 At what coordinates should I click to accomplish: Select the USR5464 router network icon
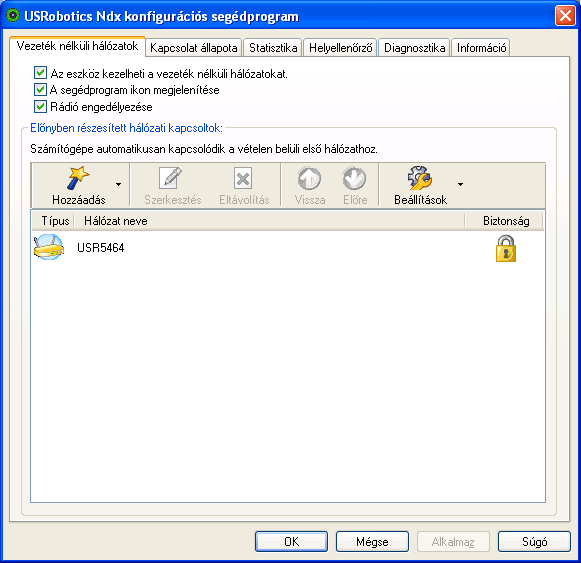49,247
